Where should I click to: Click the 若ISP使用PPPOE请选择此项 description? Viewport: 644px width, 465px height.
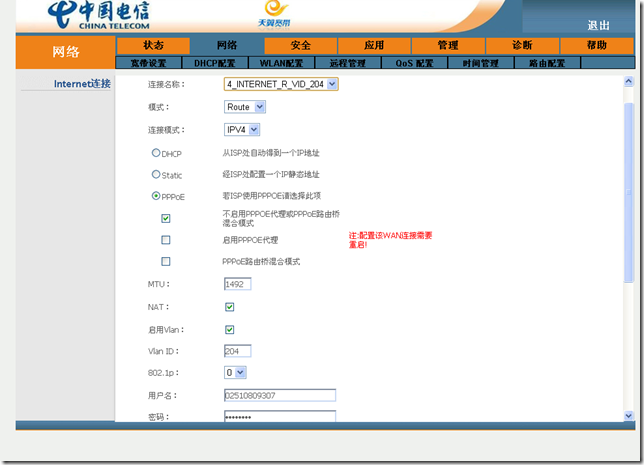271,196
